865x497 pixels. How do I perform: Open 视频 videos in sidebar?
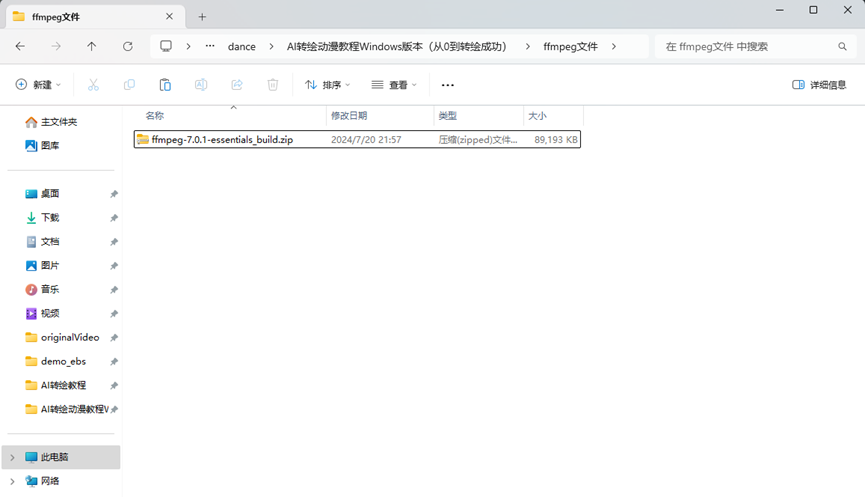(x=42, y=313)
